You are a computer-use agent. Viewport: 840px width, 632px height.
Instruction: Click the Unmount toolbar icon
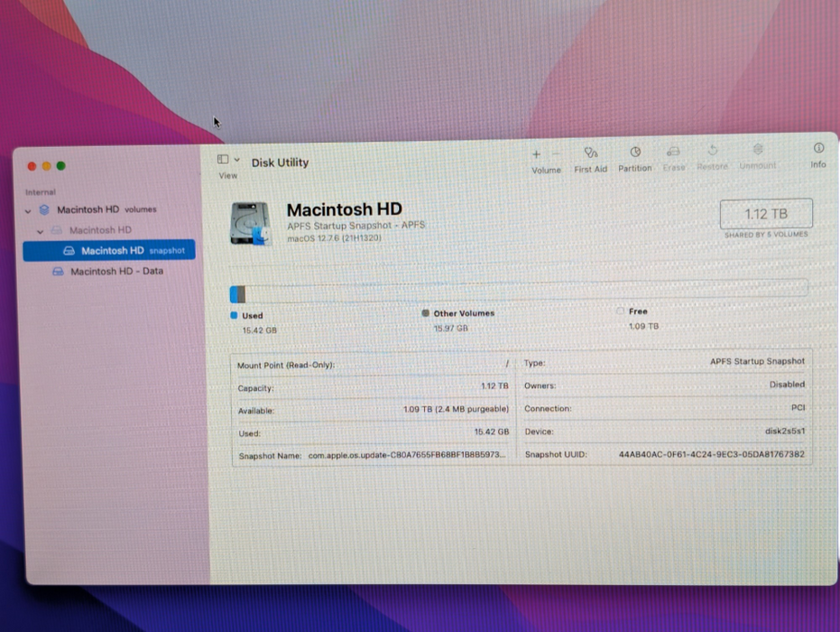[x=758, y=150]
